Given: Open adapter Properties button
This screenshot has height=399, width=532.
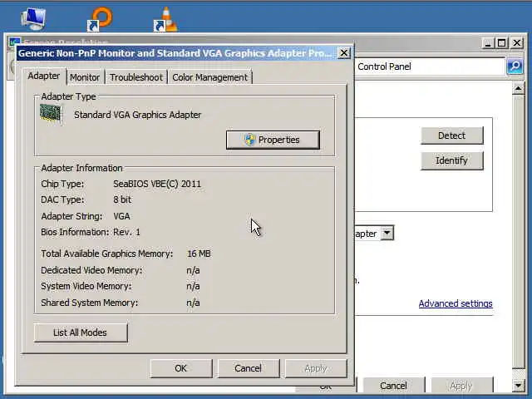Looking at the screenshot, I should point(273,140).
